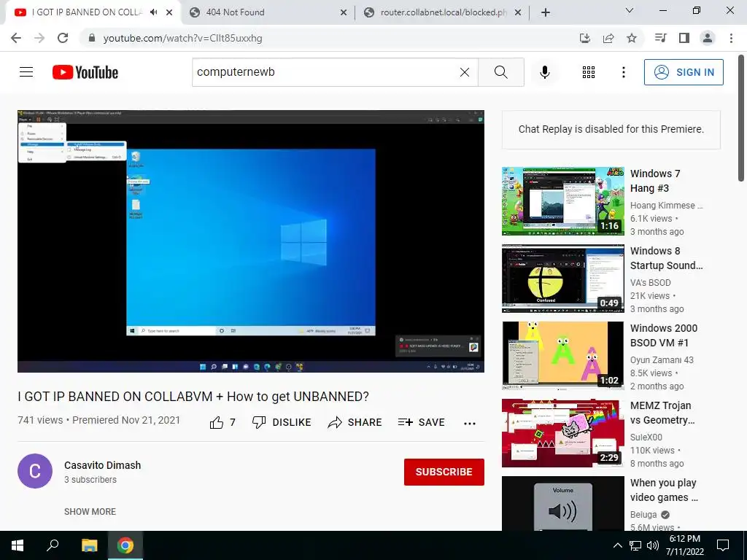Open YouTube settings three-dot menu

[x=623, y=72]
